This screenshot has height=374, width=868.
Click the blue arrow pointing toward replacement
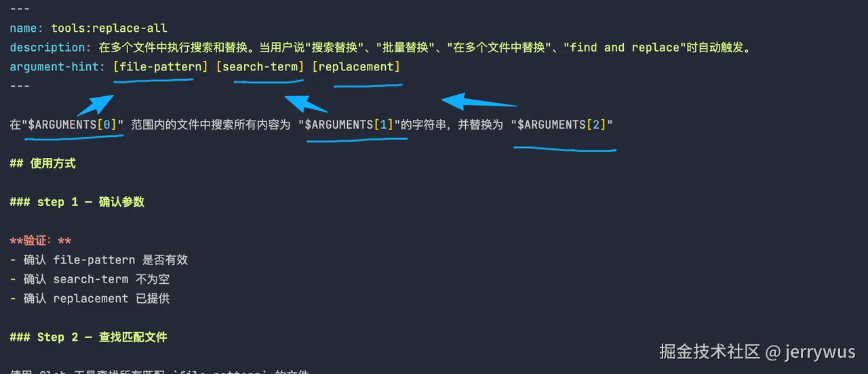(x=478, y=102)
